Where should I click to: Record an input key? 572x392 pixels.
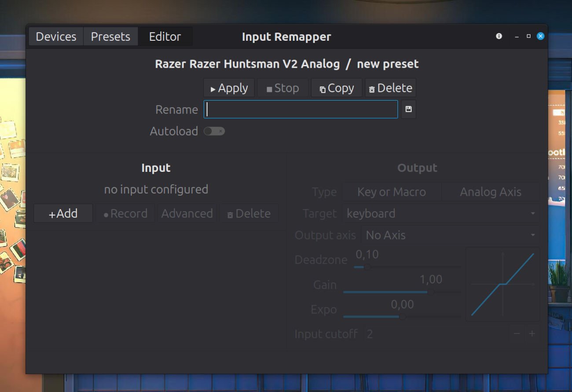point(125,213)
